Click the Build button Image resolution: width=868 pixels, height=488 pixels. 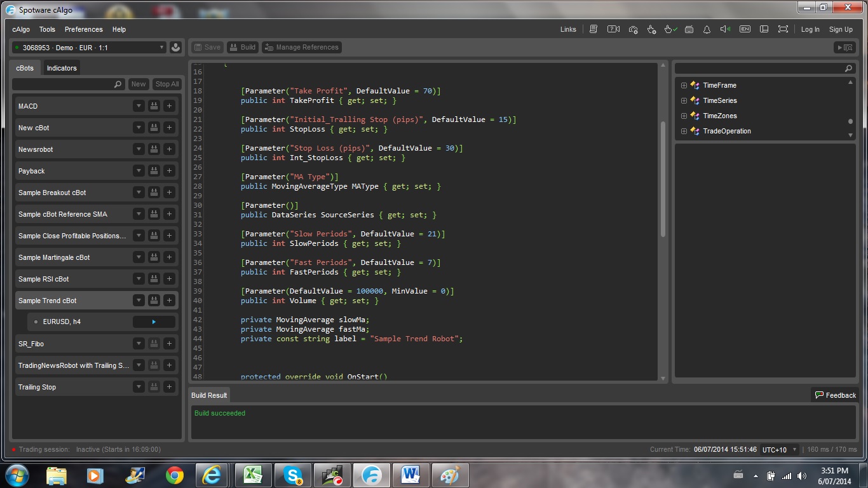coord(242,47)
